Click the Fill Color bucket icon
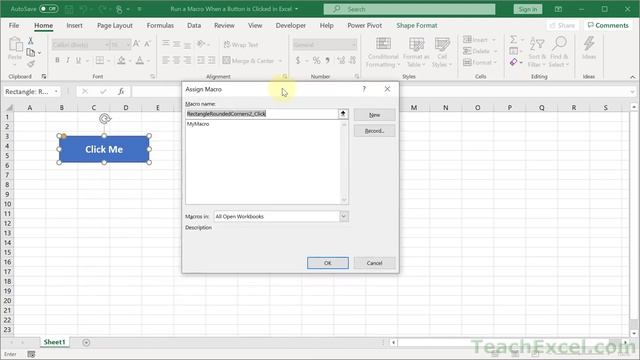This screenshot has width=640, height=360. 121,60
